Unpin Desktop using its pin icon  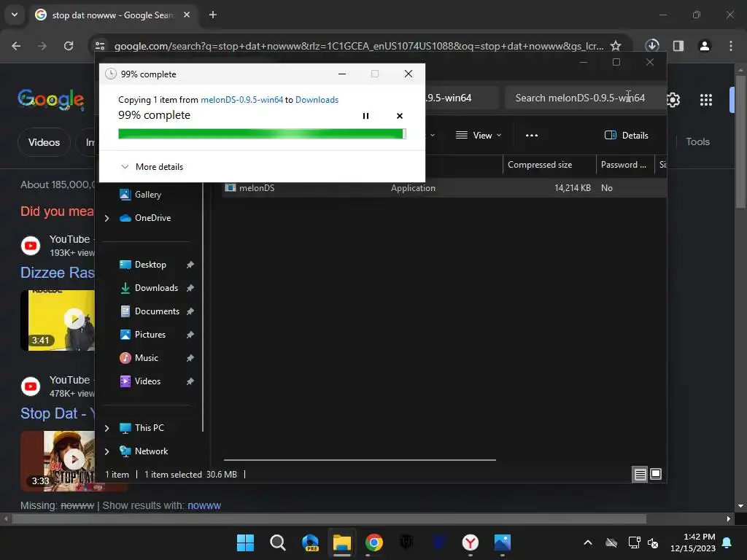pos(190,265)
